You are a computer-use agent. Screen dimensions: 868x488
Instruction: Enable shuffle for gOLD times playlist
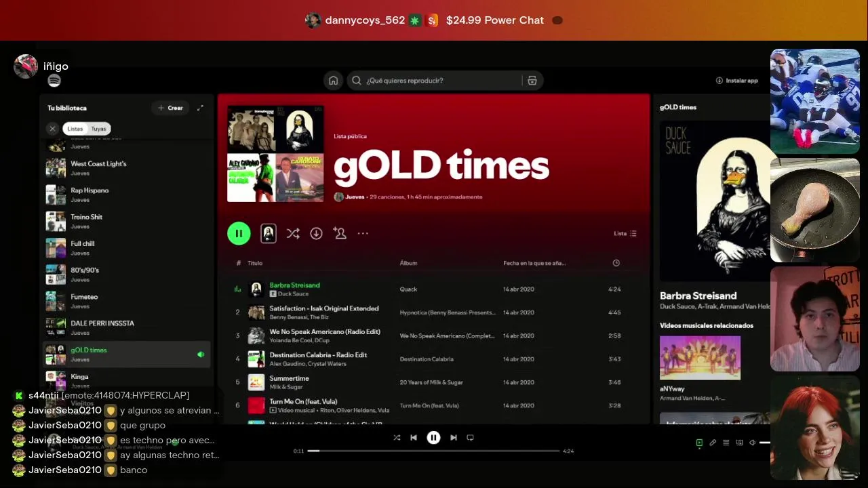293,233
